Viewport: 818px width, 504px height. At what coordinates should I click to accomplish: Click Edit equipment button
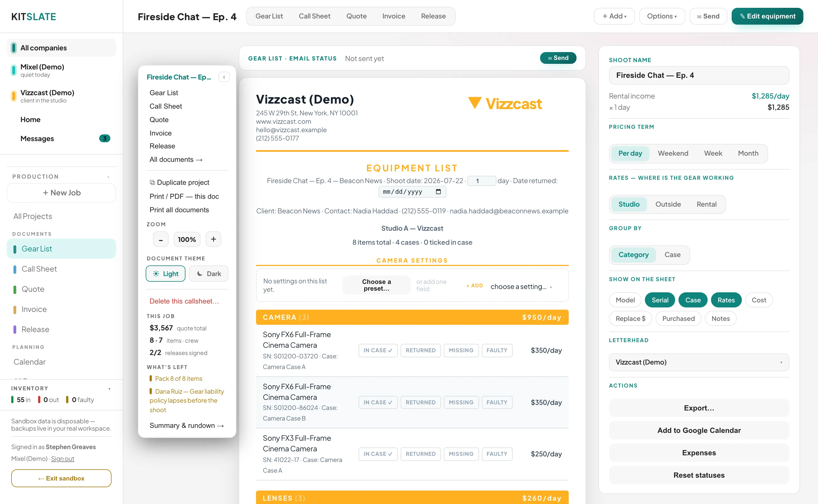[767, 16]
